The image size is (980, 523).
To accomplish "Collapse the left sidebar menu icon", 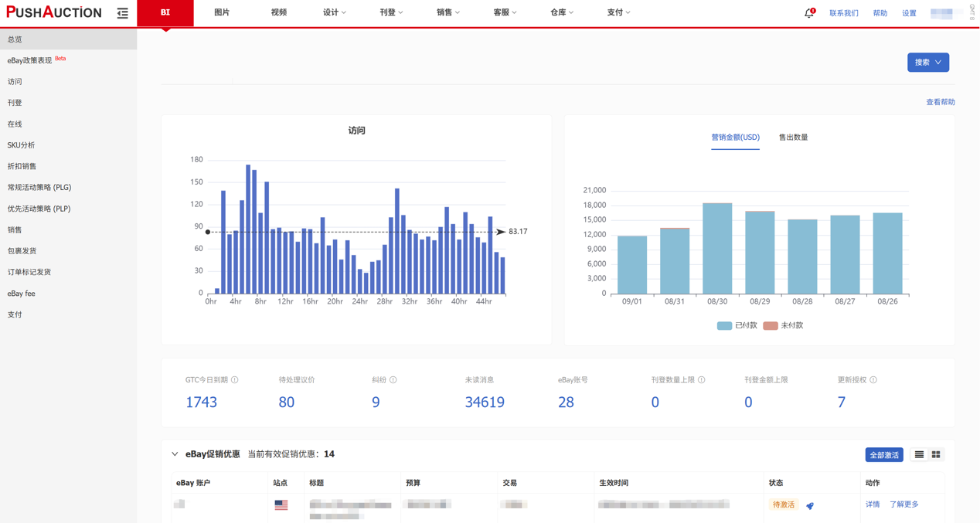I will pos(122,13).
